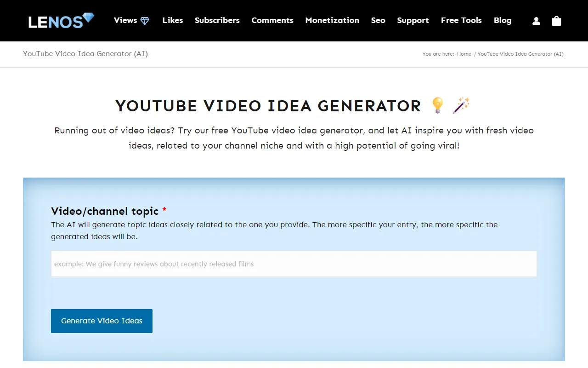This screenshot has width=588, height=368.
Task: Click the YOUTUBE VIDEO IDEA GENERATOR heading
Action: (x=268, y=106)
